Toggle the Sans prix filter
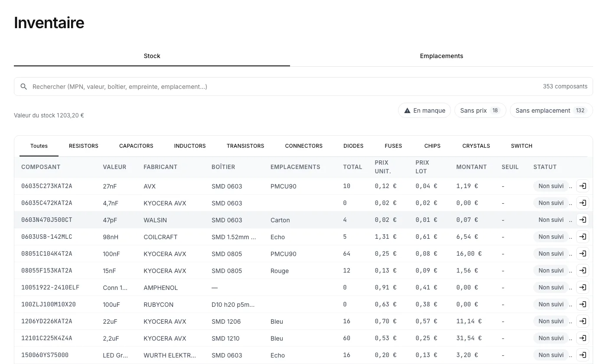The width and height of the screenshot is (607, 364). point(480,110)
